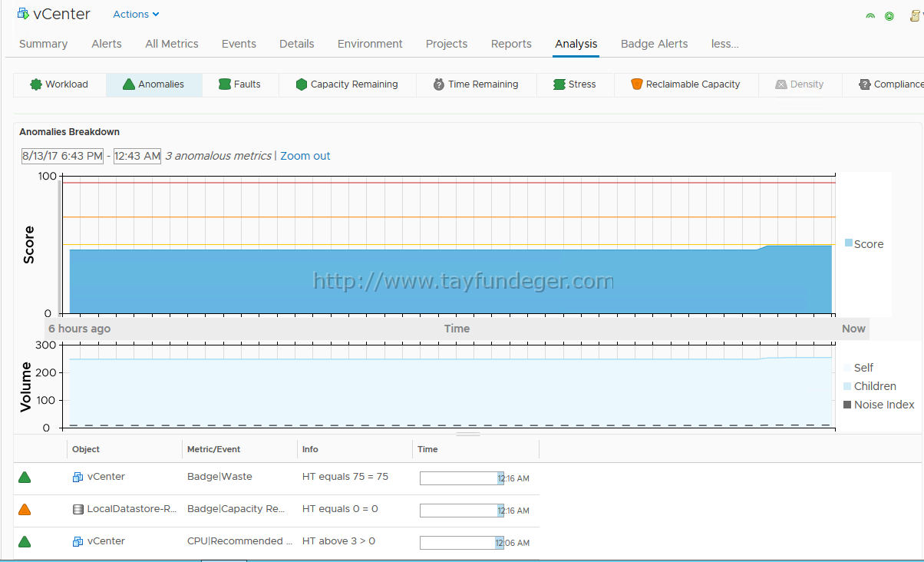Open the Alerts tab
This screenshot has width=924, height=562.
(x=107, y=44)
